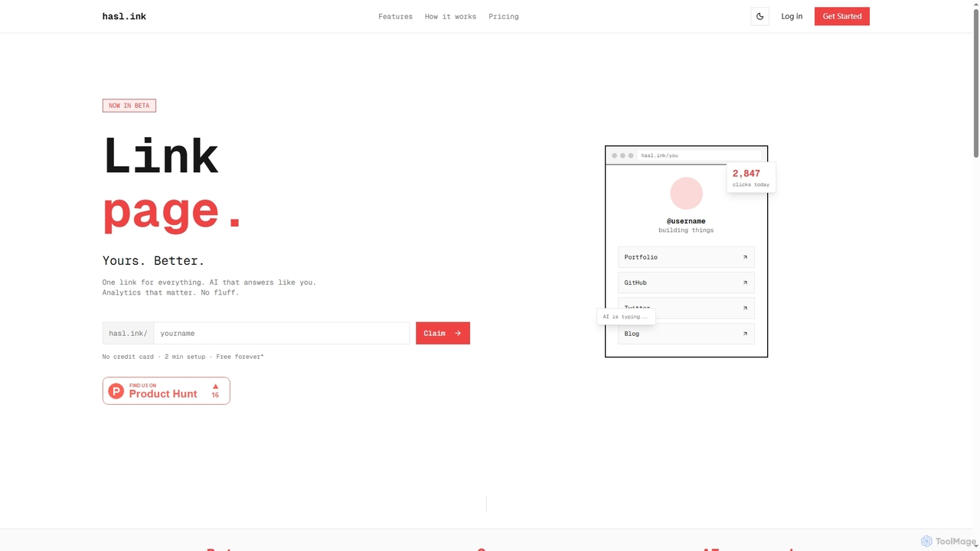Click the building things bio text
980x551 pixels.
pyautogui.click(x=686, y=230)
